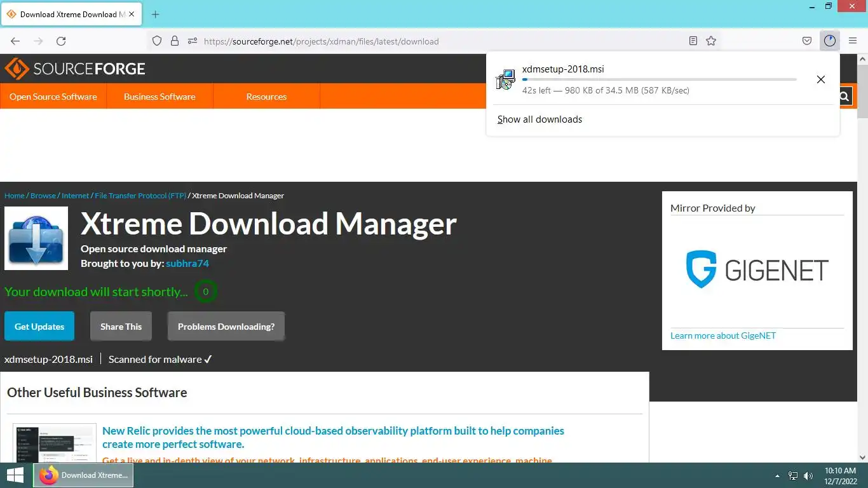Screen dimensions: 868x488
Task: Click the 'Other Useful Business Software' heading
Action: point(97,393)
